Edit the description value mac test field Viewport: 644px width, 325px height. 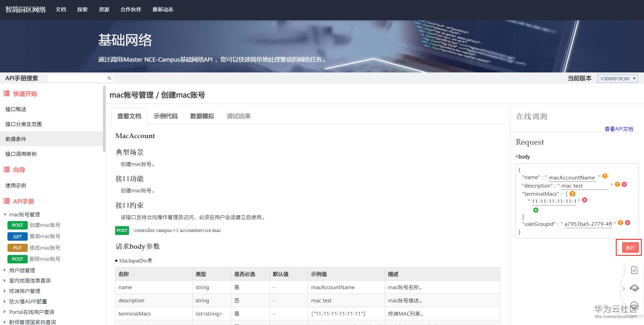click(585, 186)
